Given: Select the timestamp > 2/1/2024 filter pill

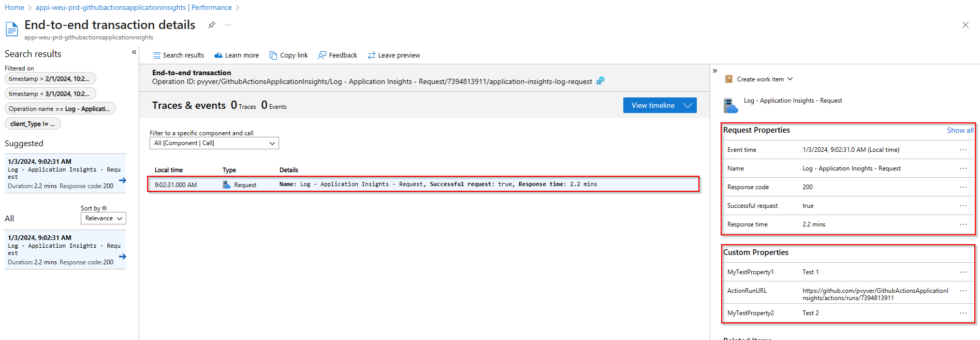Looking at the screenshot, I should [50, 79].
